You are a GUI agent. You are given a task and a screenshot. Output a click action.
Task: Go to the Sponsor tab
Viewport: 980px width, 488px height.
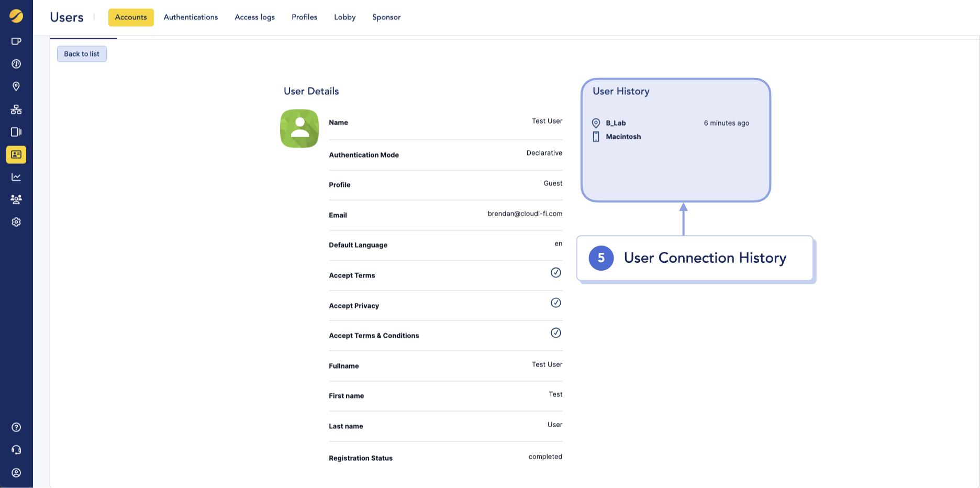pyautogui.click(x=386, y=17)
